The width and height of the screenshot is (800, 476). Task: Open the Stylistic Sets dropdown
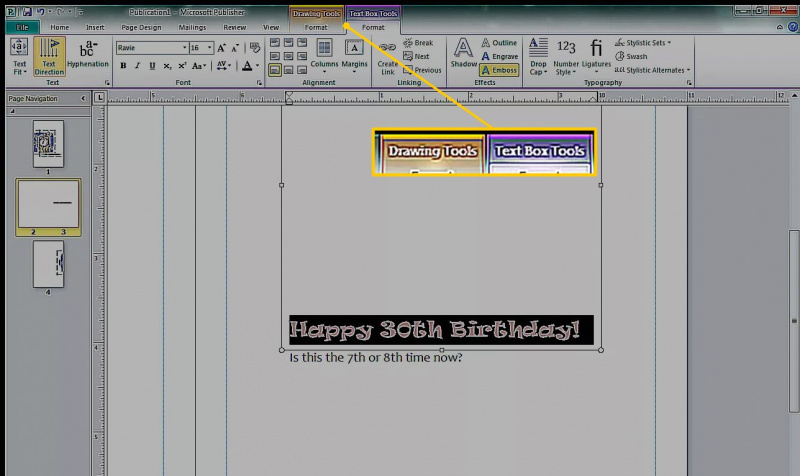(x=643, y=43)
